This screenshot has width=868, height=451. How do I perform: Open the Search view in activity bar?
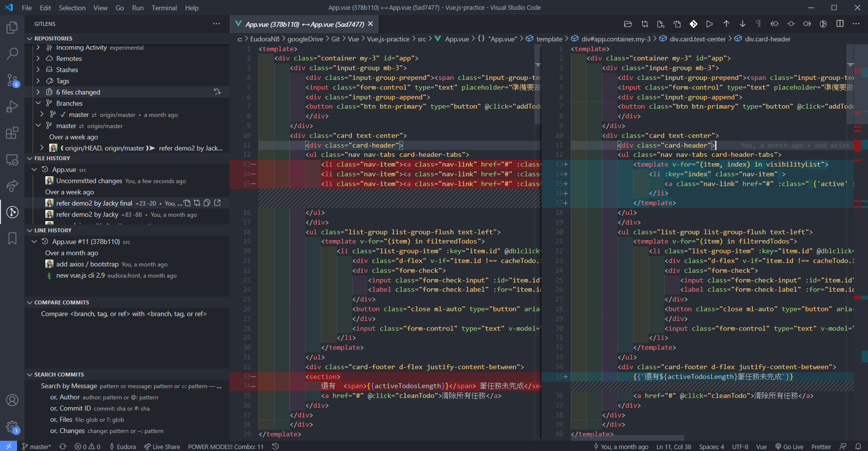[12, 54]
